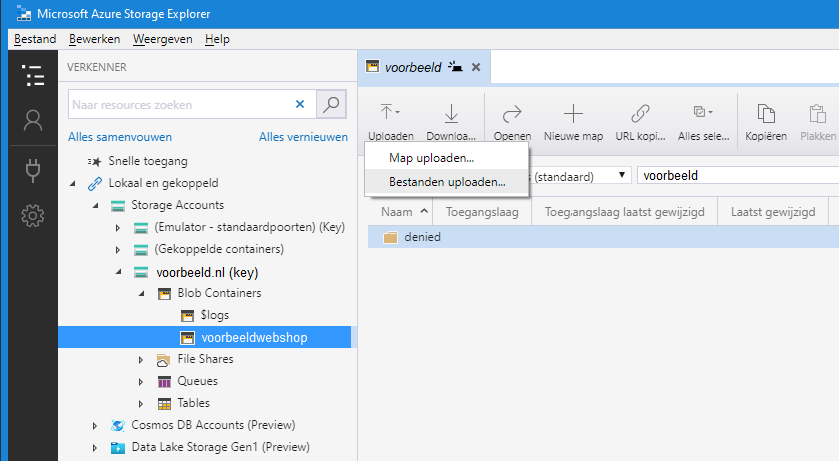Expand Emulator - standaardpoorten node

[x=118, y=228]
